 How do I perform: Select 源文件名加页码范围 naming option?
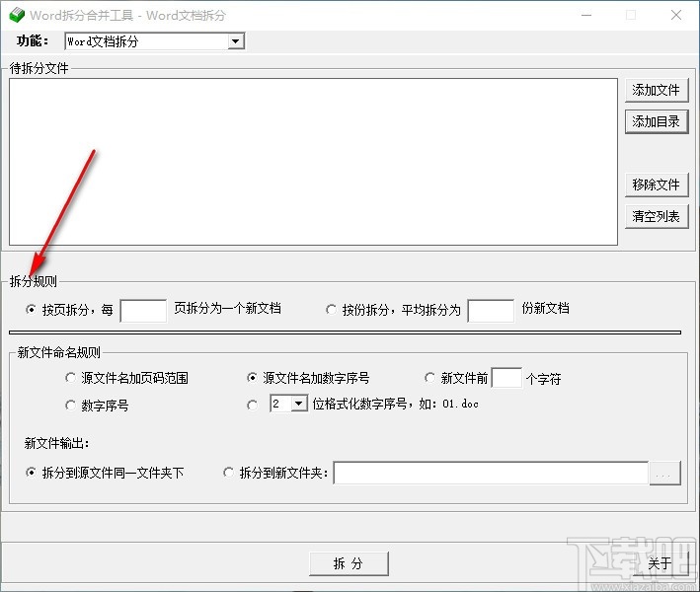[x=70, y=378]
